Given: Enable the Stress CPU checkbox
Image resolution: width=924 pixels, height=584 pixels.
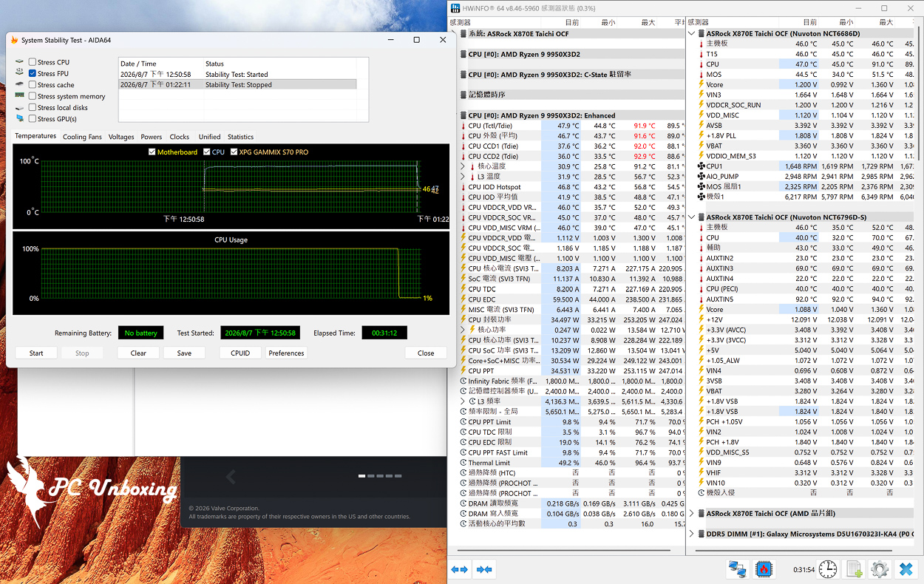Looking at the screenshot, I should [33, 62].
